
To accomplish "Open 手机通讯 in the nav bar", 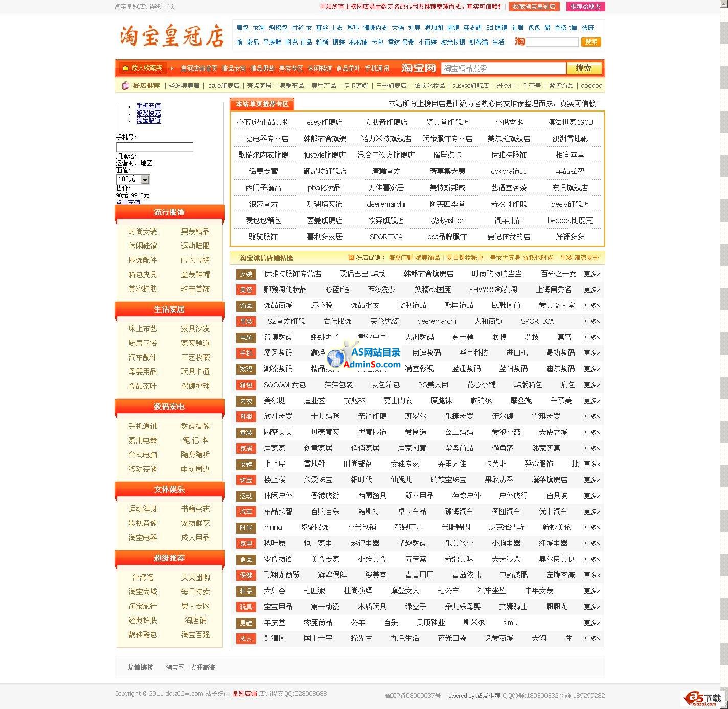I will [x=377, y=69].
